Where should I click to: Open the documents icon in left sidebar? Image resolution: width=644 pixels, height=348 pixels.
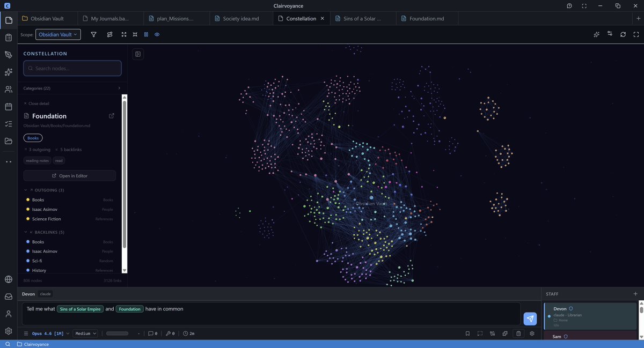8,20
